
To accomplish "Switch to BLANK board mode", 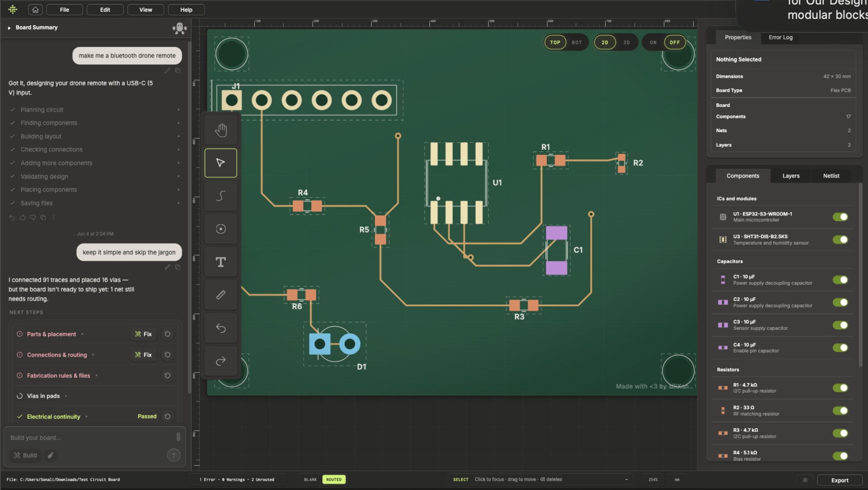I will [x=310, y=480].
